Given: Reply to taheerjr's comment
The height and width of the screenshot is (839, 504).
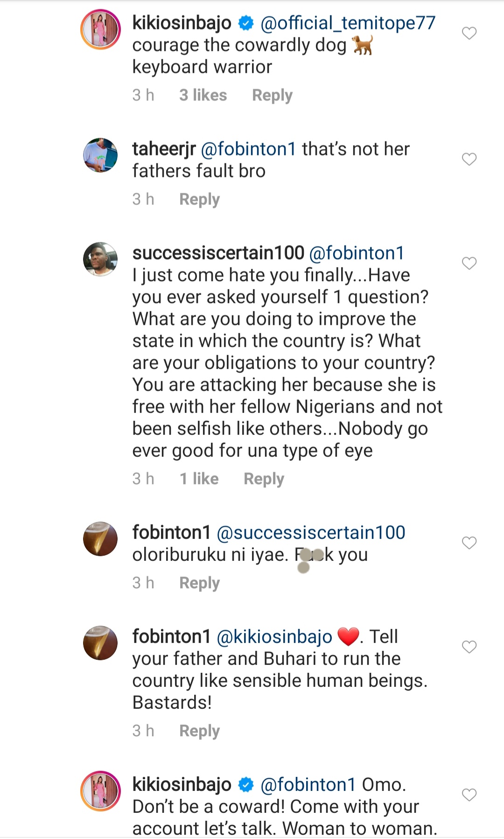Looking at the screenshot, I should click(x=199, y=199).
